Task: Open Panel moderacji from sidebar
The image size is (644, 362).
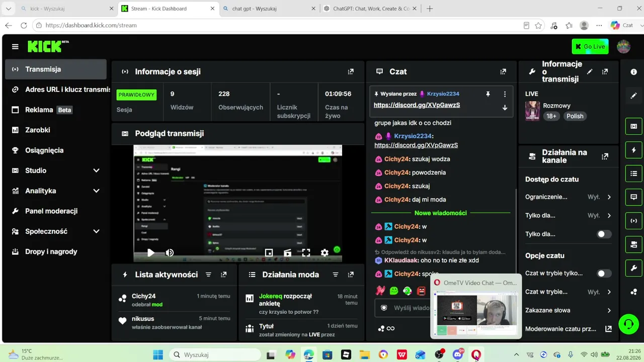Action: pos(56,211)
